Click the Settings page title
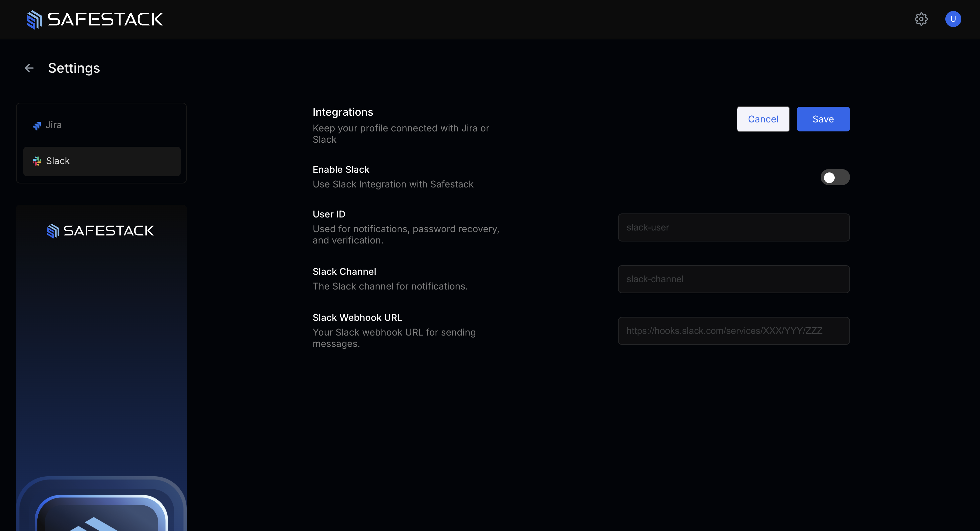 [74, 68]
